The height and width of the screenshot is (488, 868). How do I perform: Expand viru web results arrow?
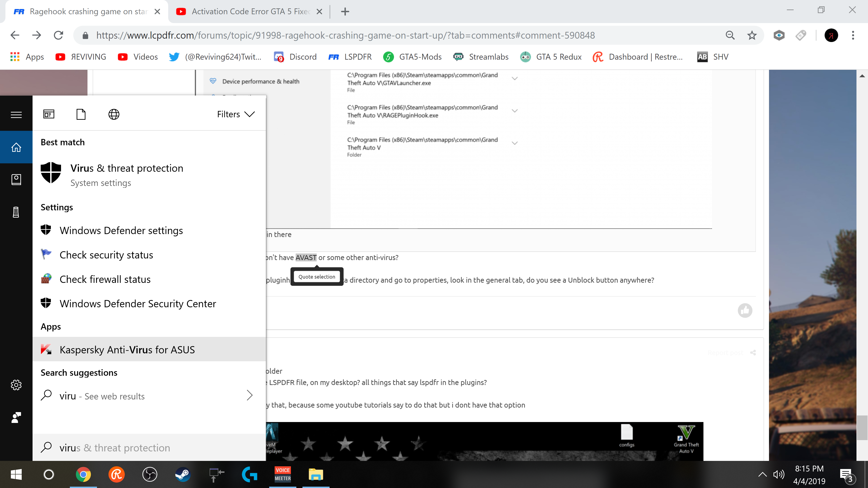[249, 395]
